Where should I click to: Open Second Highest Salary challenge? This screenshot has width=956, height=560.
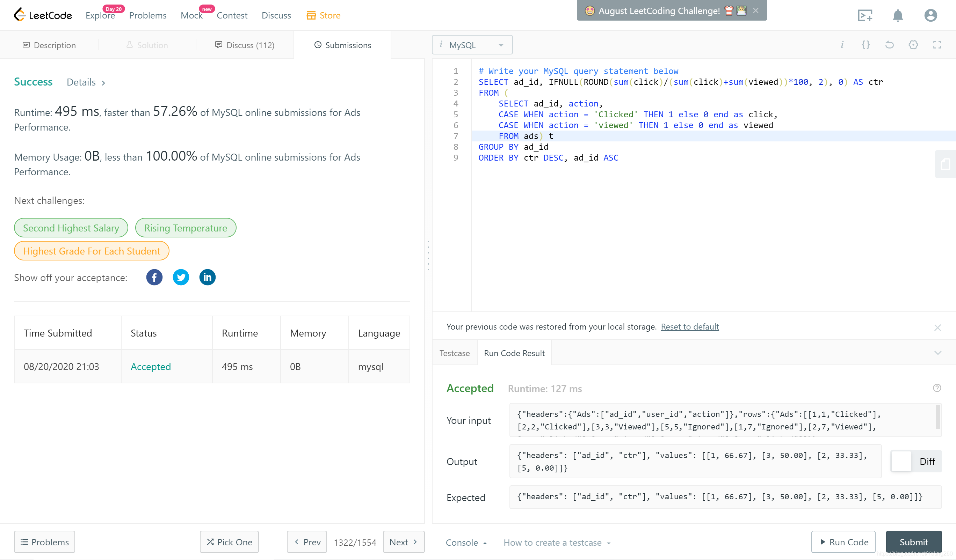tap(71, 228)
